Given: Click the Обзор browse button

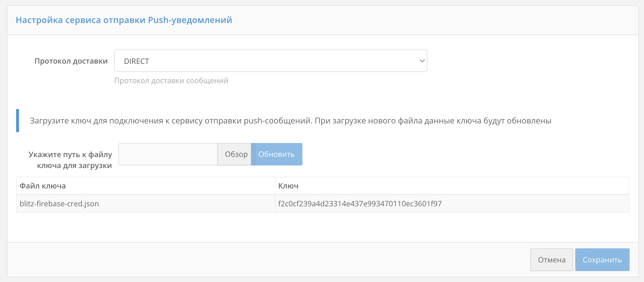Looking at the screenshot, I should [236, 154].
